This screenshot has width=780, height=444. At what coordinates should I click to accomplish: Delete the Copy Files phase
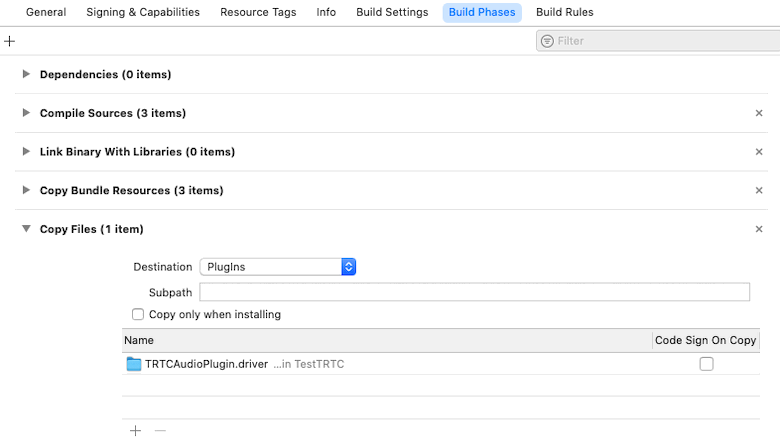pyautogui.click(x=759, y=229)
